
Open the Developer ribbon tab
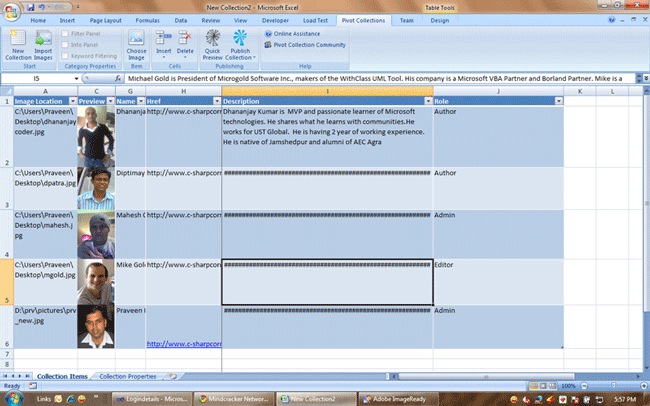pos(275,20)
